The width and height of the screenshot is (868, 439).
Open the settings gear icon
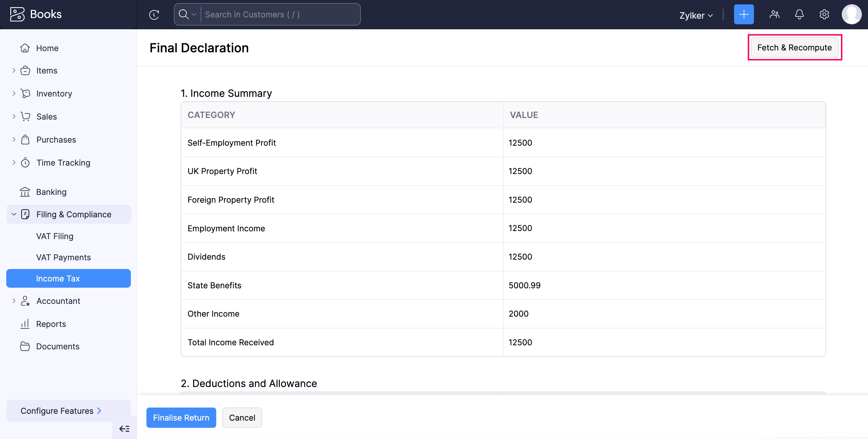pos(824,14)
